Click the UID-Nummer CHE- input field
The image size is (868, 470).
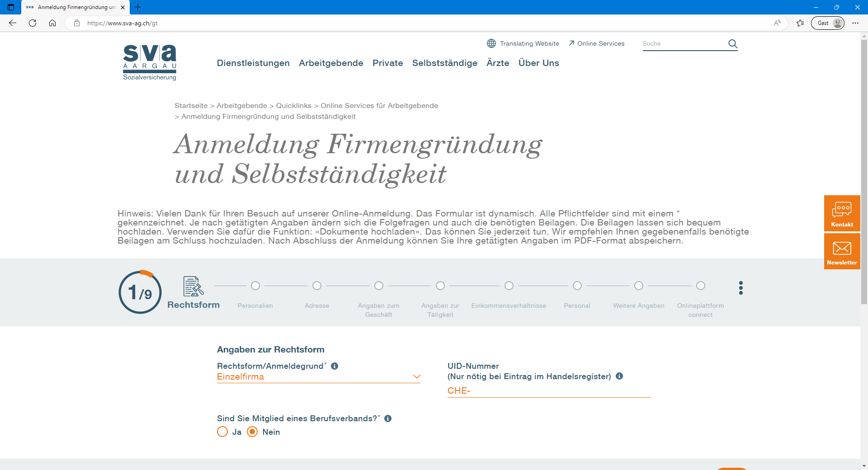549,391
